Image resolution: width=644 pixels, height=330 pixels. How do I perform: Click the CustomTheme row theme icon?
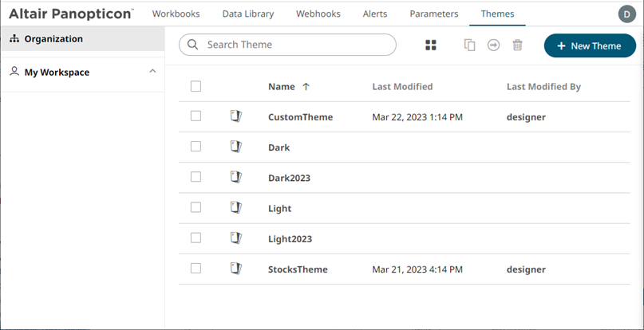point(235,116)
